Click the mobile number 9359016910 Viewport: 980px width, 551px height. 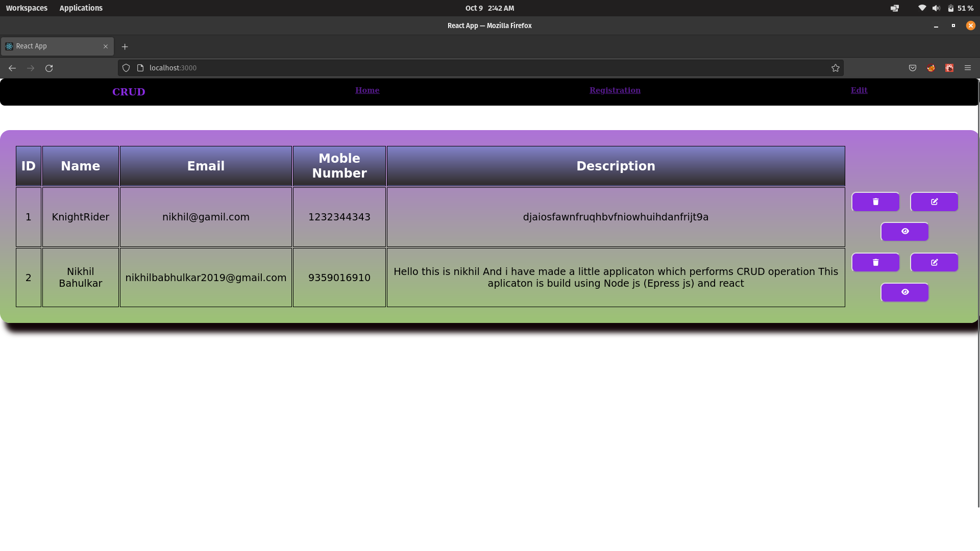[339, 278]
